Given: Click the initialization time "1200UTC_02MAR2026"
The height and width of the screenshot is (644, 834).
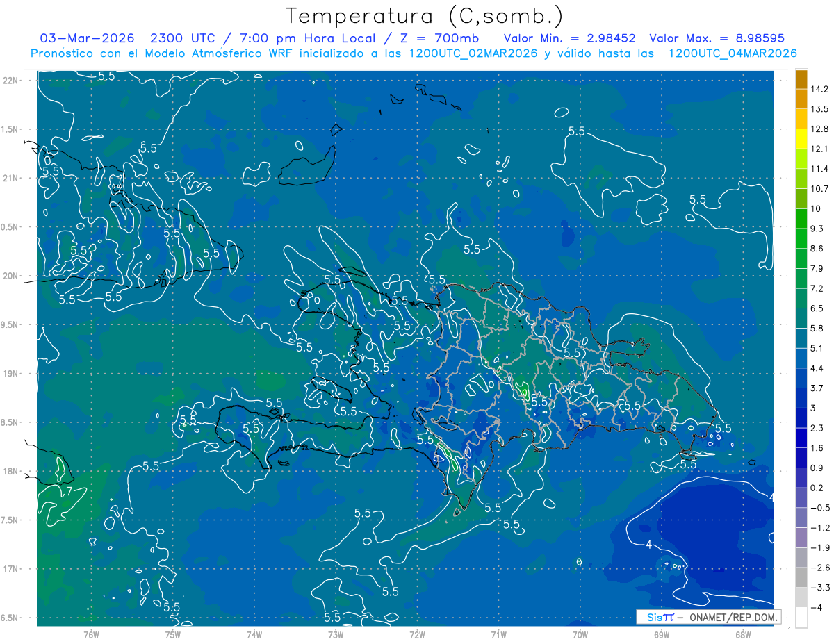Looking at the screenshot, I should coord(472,53).
